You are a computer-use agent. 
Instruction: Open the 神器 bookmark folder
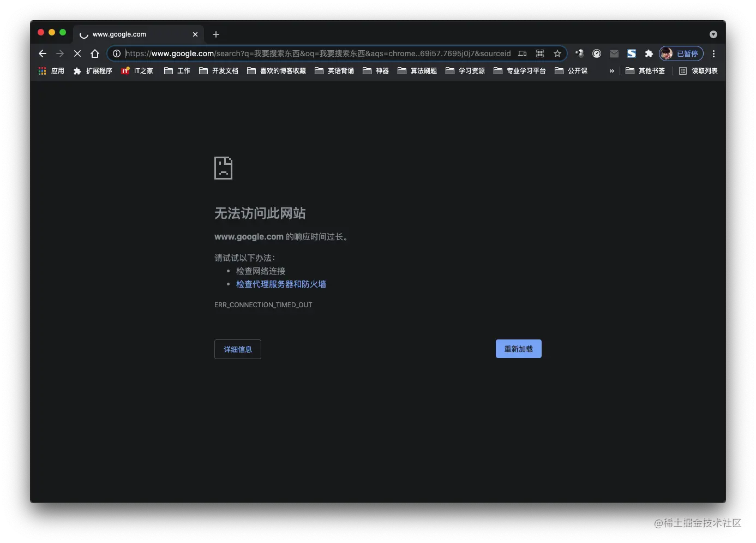pos(376,71)
